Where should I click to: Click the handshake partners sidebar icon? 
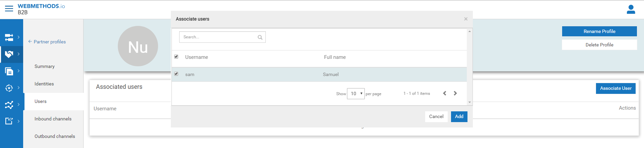[9, 54]
